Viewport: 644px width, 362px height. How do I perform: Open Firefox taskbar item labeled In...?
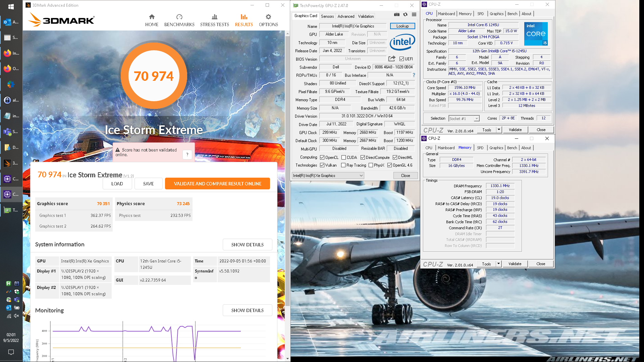click(11, 53)
